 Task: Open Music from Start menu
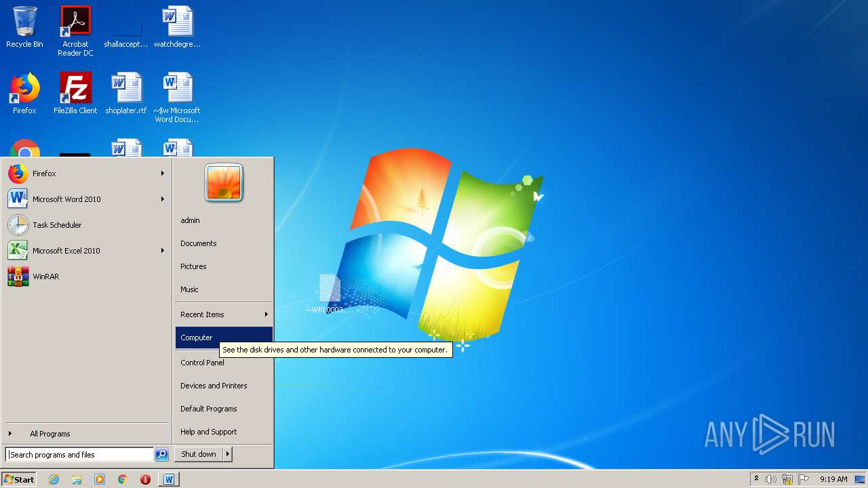coord(224,289)
